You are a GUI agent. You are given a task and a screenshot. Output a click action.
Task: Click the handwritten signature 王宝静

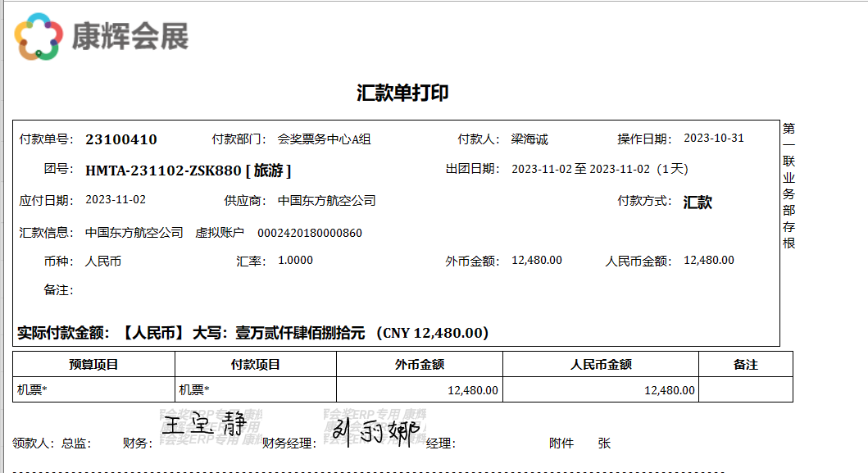point(198,425)
